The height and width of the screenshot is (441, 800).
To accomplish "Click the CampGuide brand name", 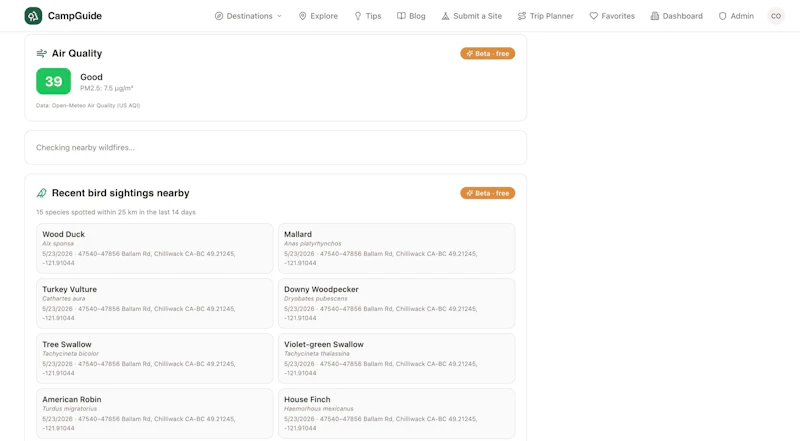I will click(x=74, y=16).
